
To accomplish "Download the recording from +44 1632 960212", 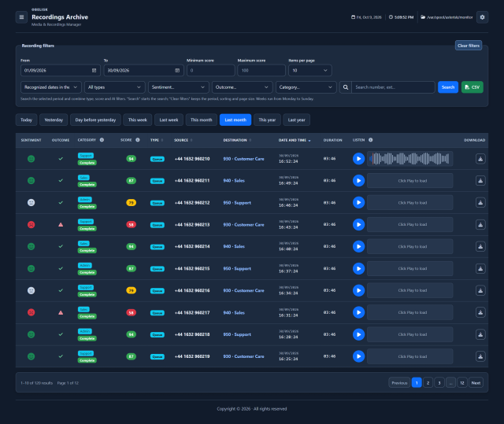I will point(480,203).
